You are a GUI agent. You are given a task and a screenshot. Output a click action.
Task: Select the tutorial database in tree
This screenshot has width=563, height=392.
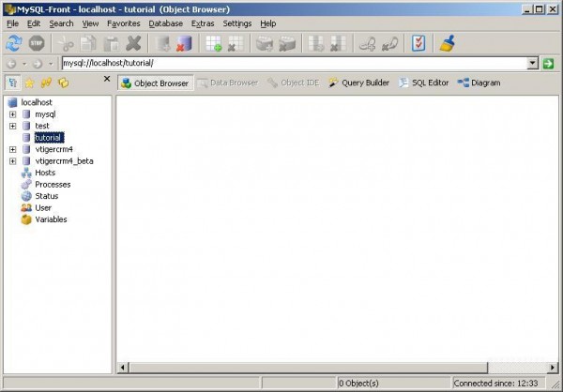49,138
